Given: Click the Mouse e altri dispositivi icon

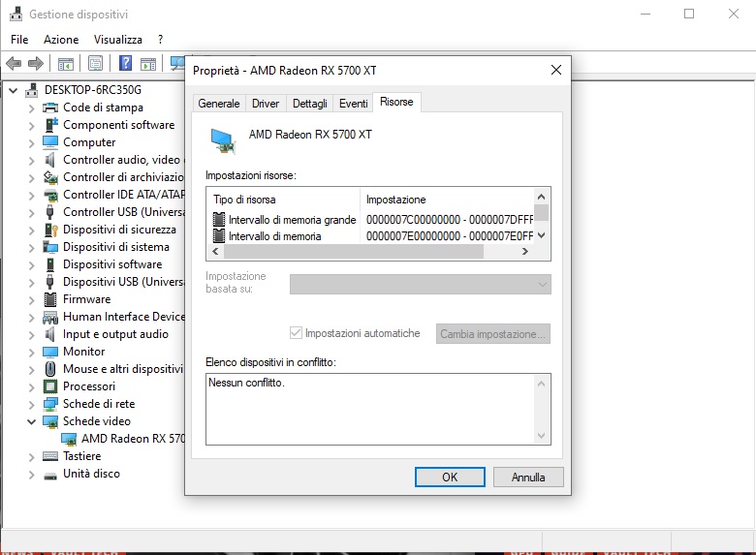Looking at the screenshot, I should click(50, 369).
